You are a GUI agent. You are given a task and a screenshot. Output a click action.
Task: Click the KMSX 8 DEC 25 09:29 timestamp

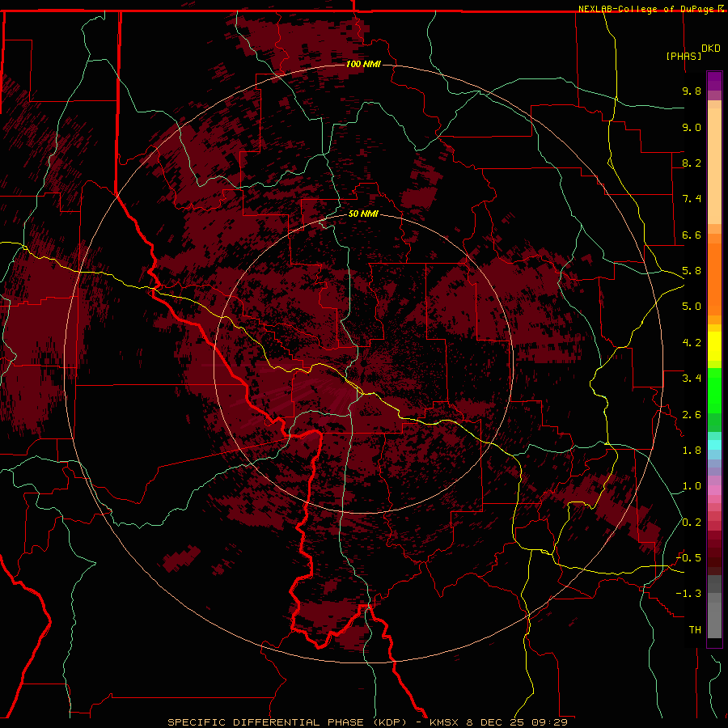click(x=498, y=722)
